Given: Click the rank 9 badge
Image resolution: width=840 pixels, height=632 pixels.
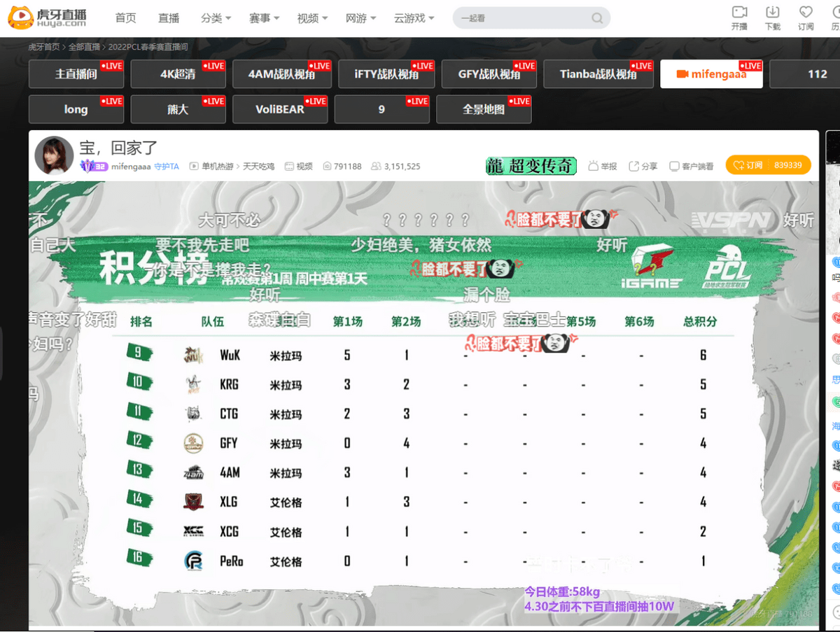Looking at the screenshot, I should 139,353.
